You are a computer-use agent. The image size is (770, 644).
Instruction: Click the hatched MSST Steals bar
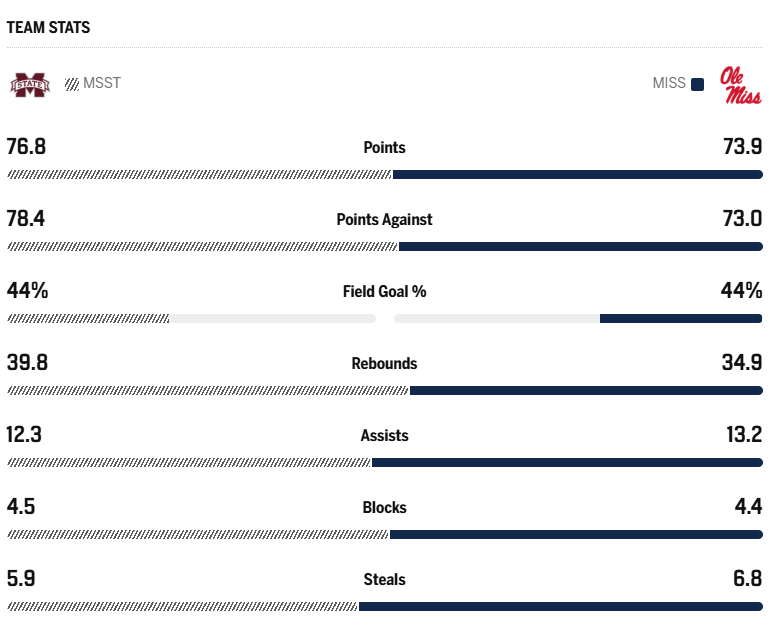point(182,607)
